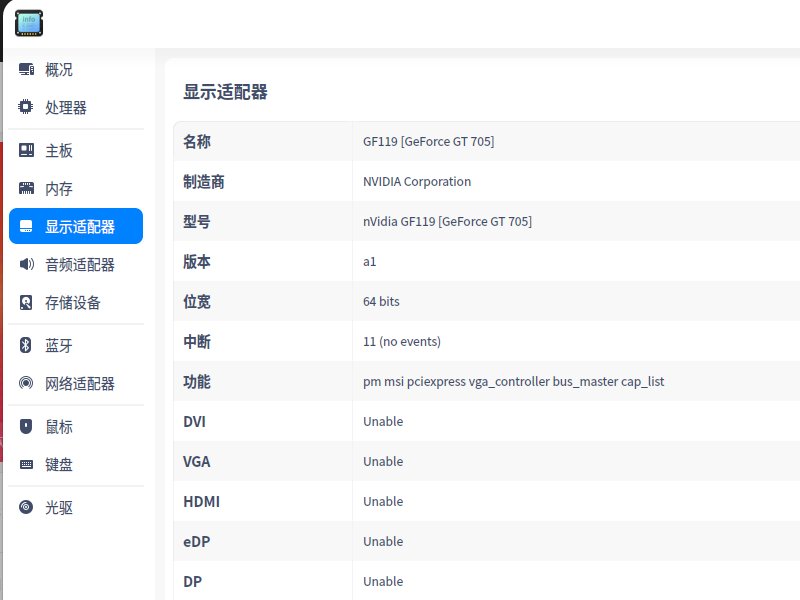This screenshot has height=600, width=800.
Task: Click the Unable value in HDMI row
Action: [x=383, y=502]
